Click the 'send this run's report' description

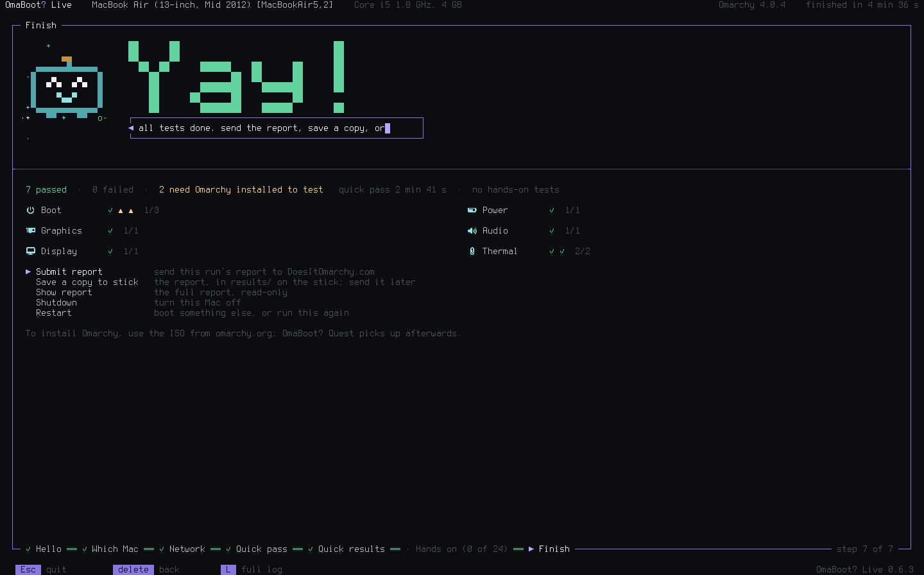click(x=264, y=271)
